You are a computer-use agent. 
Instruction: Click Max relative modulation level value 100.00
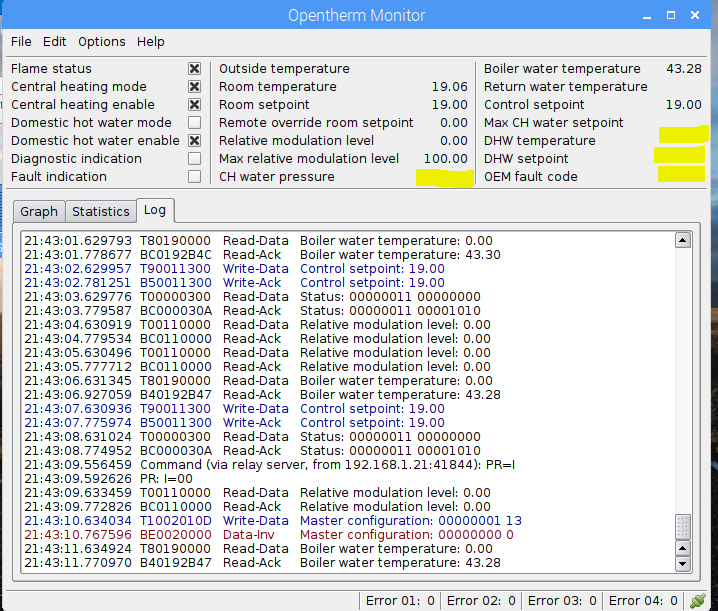(x=446, y=158)
